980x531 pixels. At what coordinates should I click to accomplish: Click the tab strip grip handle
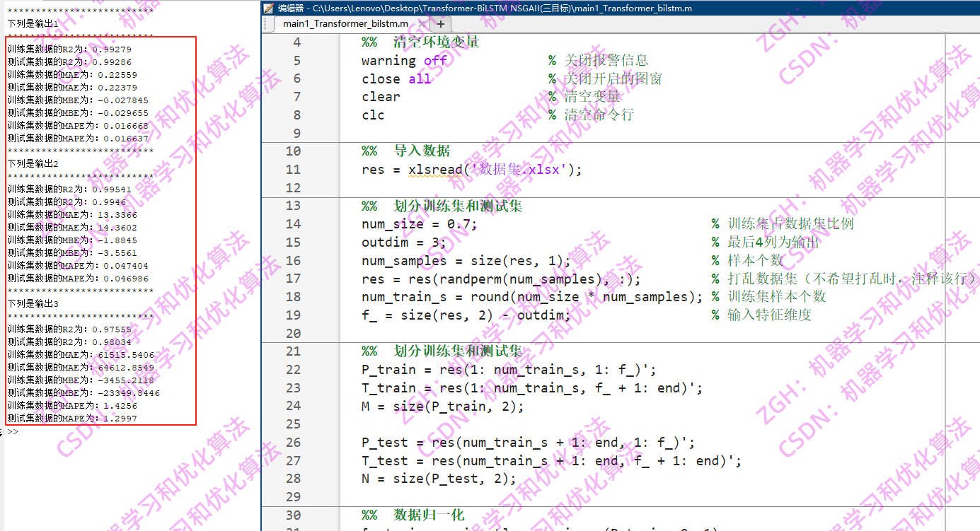267,23
